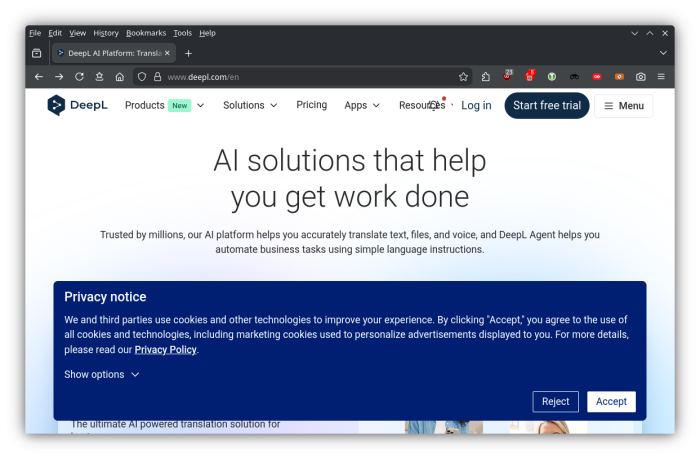The height and width of the screenshot is (459, 700).
Task: Open the Firefox hamburger application menu
Action: tap(662, 77)
